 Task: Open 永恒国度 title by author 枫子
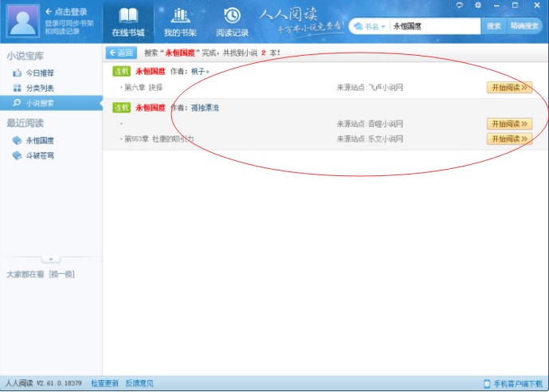[x=151, y=72]
